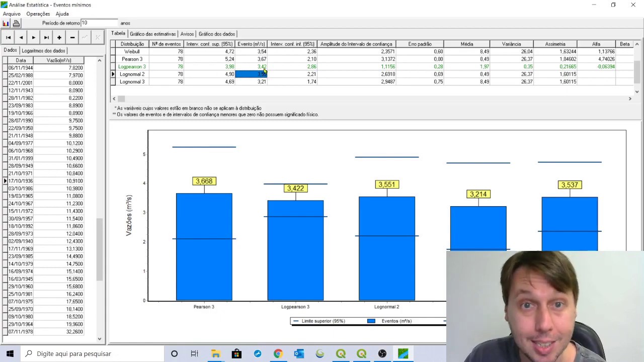
Task: Click the Distribuição column header
Action: click(x=132, y=44)
